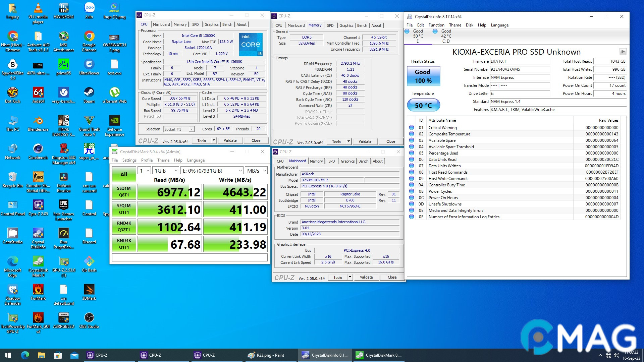Open the Function menu in CrystalDiskInfo
The image size is (644, 362).
[436, 25]
